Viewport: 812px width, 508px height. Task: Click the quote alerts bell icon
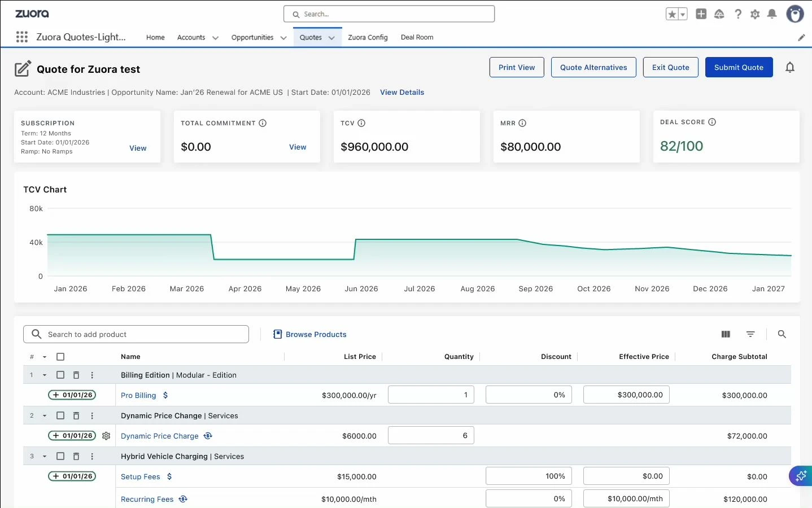790,67
